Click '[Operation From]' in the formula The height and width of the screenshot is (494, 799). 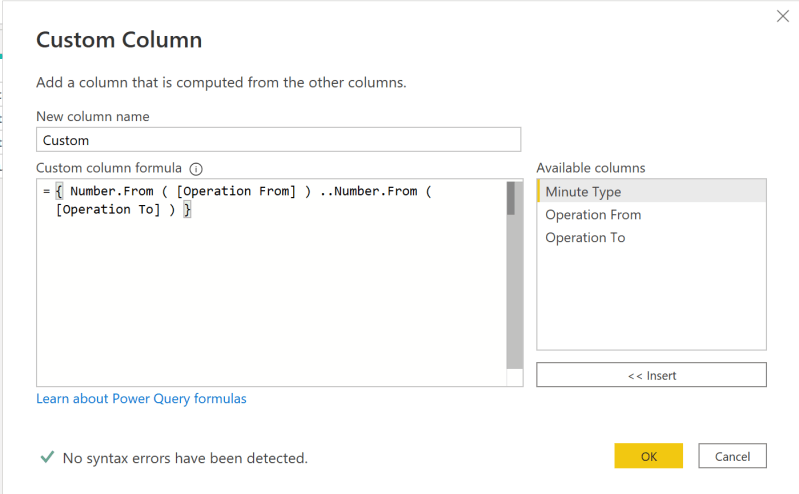pos(236,191)
